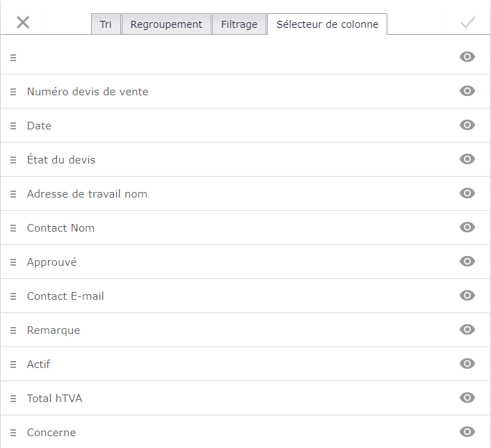Click the drag handle of Contact Nom

click(13, 228)
